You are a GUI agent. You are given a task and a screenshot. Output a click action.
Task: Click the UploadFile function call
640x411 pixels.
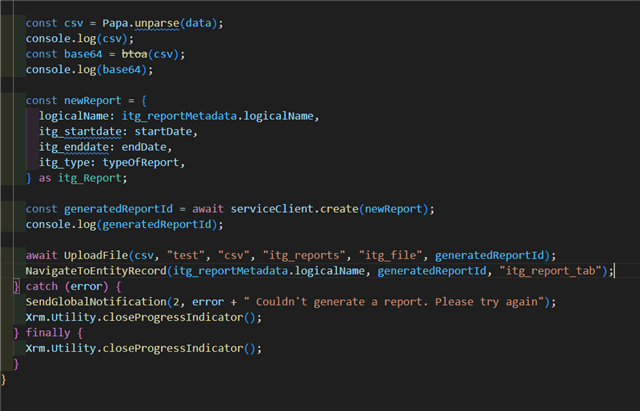pos(96,255)
